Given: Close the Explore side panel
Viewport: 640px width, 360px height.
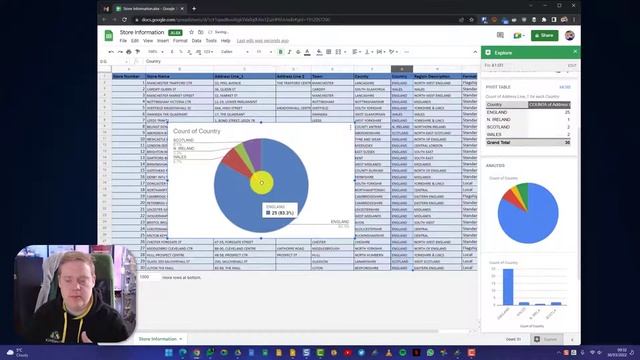Looking at the screenshot, I should click(x=575, y=52).
